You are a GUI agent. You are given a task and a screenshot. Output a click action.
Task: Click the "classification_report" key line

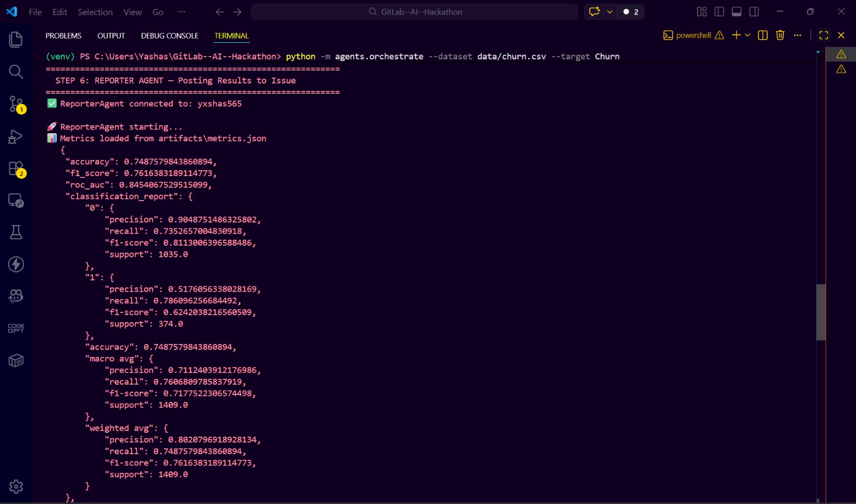[x=129, y=196]
